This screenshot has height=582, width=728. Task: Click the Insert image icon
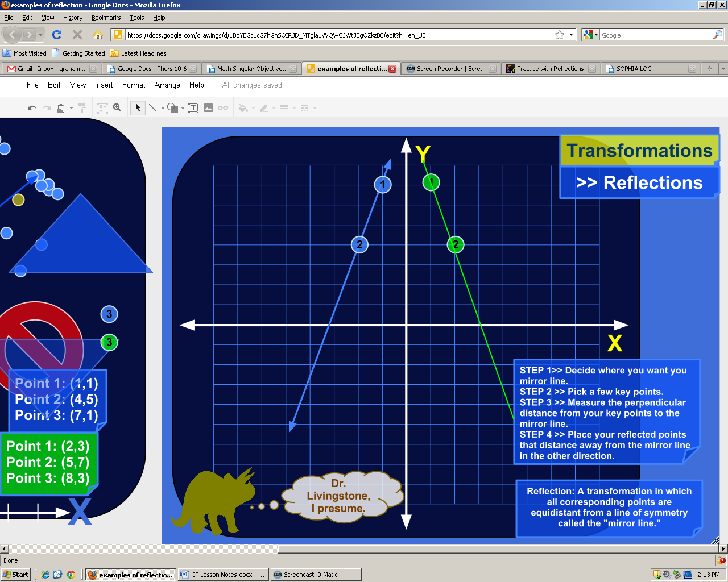(x=208, y=108)
